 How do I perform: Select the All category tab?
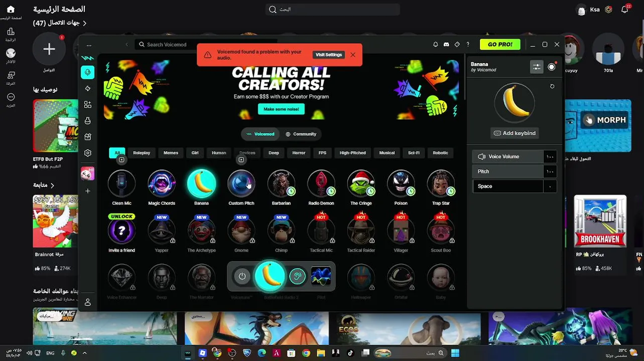(117, 153)
